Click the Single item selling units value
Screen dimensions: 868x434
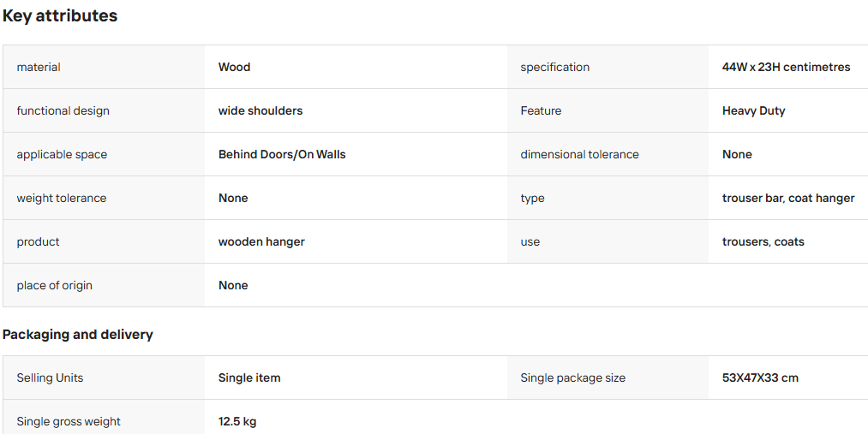(x=249, y=378)
